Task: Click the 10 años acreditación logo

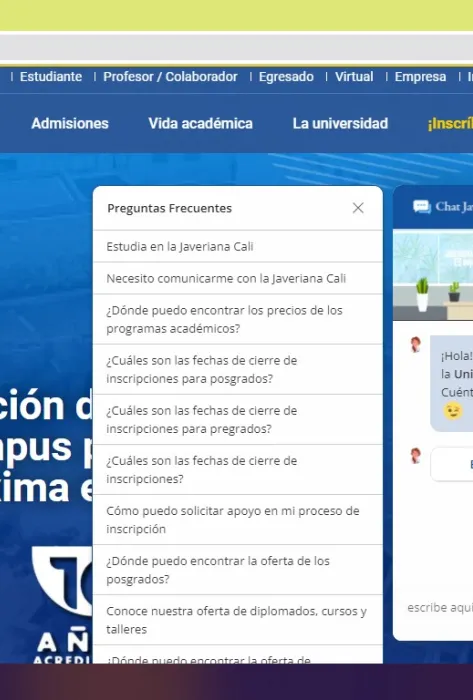Action: [62, 605]
